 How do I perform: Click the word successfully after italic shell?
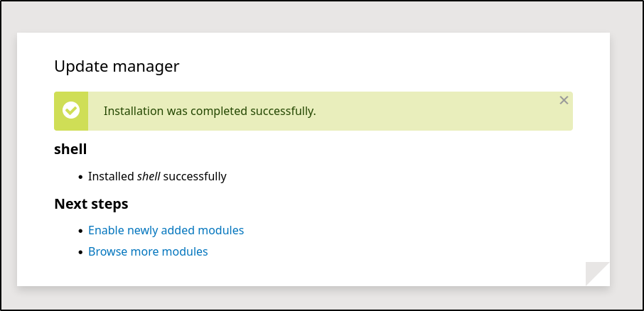coord(195,176)
